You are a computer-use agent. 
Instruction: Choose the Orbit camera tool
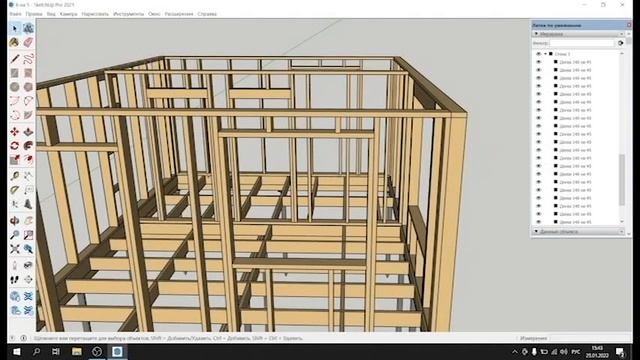pyautogui.click(x=15, y=221)
